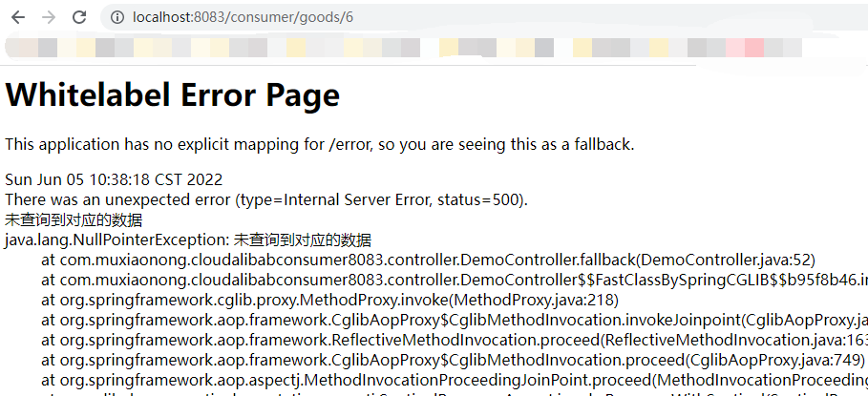Click the java.lang.NullPointerException line
This screenshot has width=868, height=396.
coord(188,240)
